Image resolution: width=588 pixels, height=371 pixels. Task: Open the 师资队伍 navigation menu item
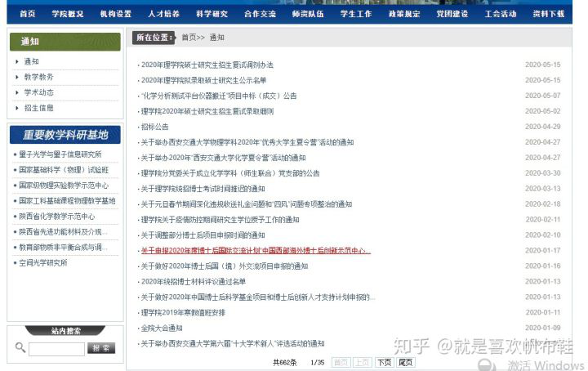tap(308, 14)
